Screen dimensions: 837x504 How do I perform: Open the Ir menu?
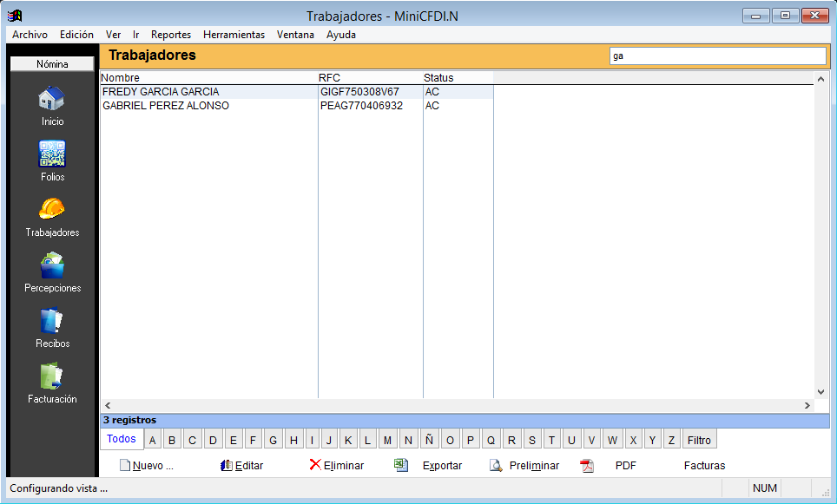[136, 35]
